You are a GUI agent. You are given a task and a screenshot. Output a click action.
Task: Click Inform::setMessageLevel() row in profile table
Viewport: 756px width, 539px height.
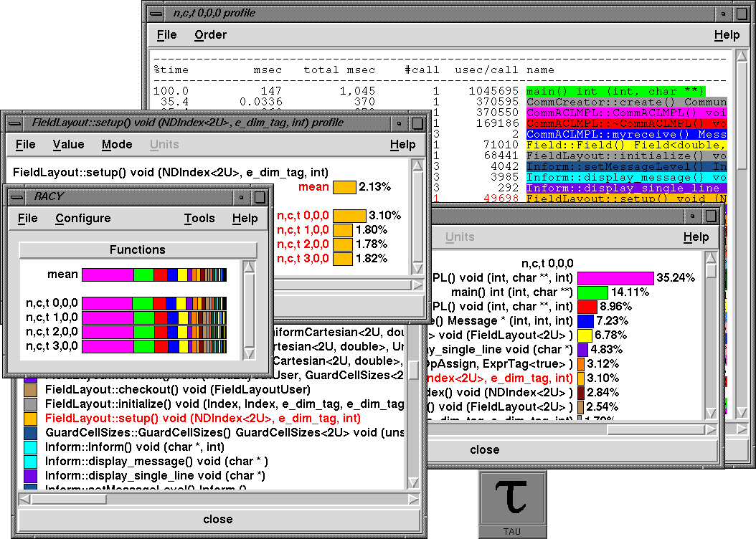(x=626, y=167)
